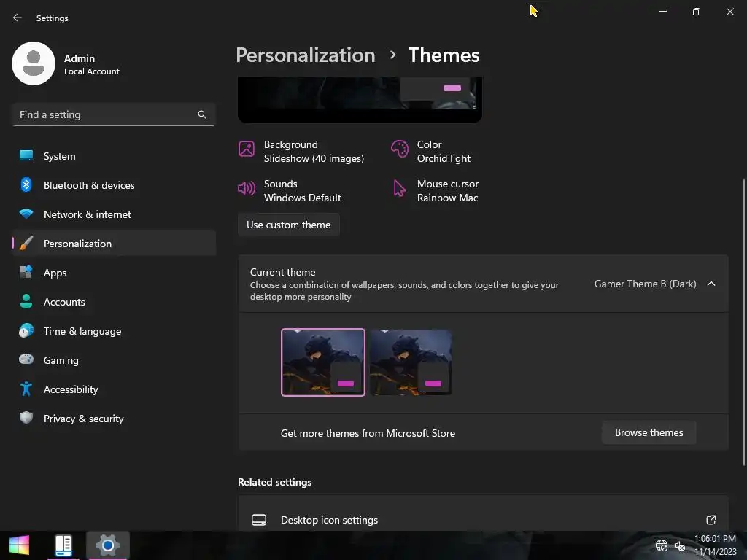Image resolution: width=747 pixels, height=560 pixels.
Task: Click the Time & language clock icon
Action: tap(26, 330)
